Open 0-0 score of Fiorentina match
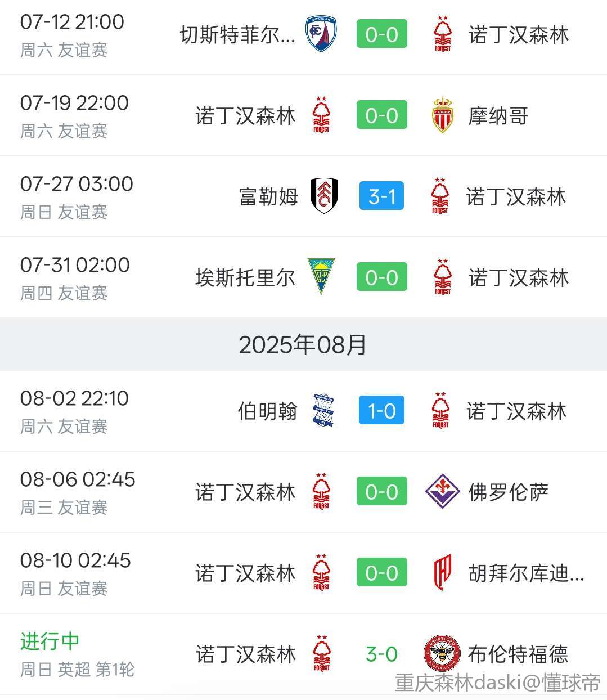 pyautogui.click(x=381, y=491)
